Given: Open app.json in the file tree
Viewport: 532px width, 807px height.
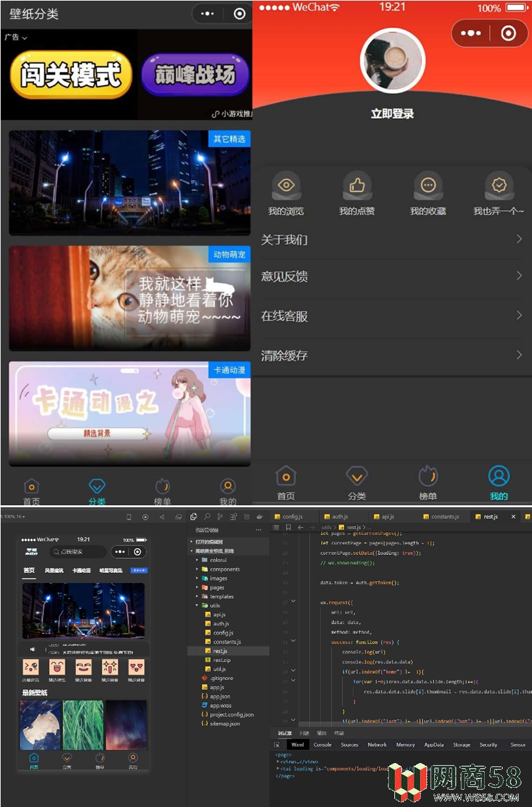Looking at the screenshot, I should click(x=219, y=696).
